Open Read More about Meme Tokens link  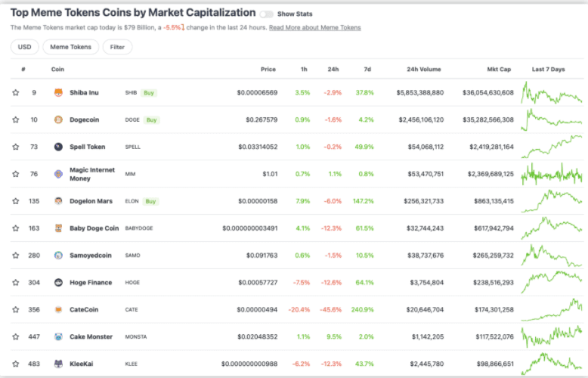(315, 28)
